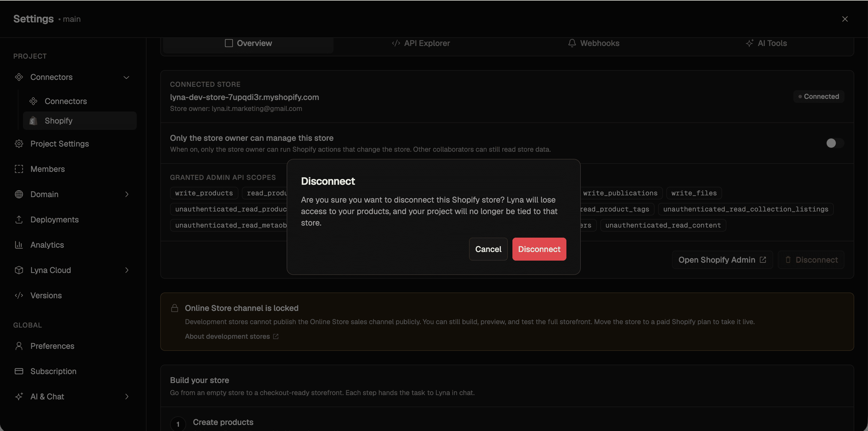
Task: Expand the AI & Chat submenu chevron
Action: [127, 396]
